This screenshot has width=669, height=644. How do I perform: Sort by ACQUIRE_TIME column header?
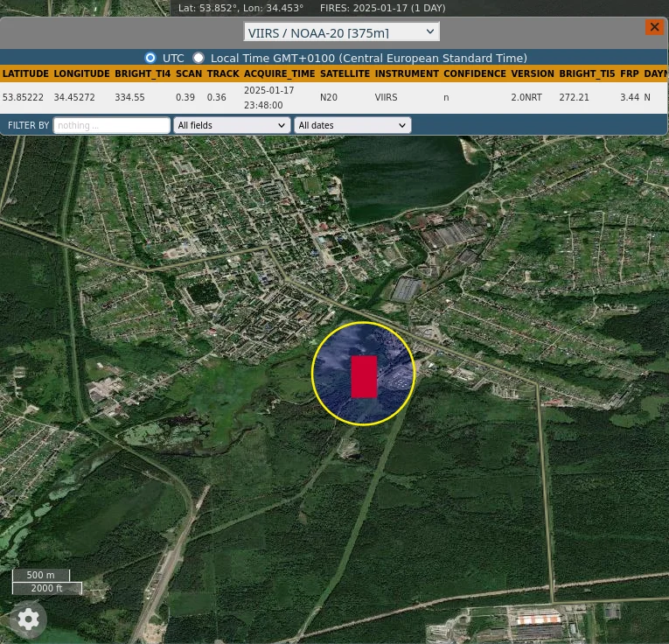pyautogui.click(x=279, y=74)
